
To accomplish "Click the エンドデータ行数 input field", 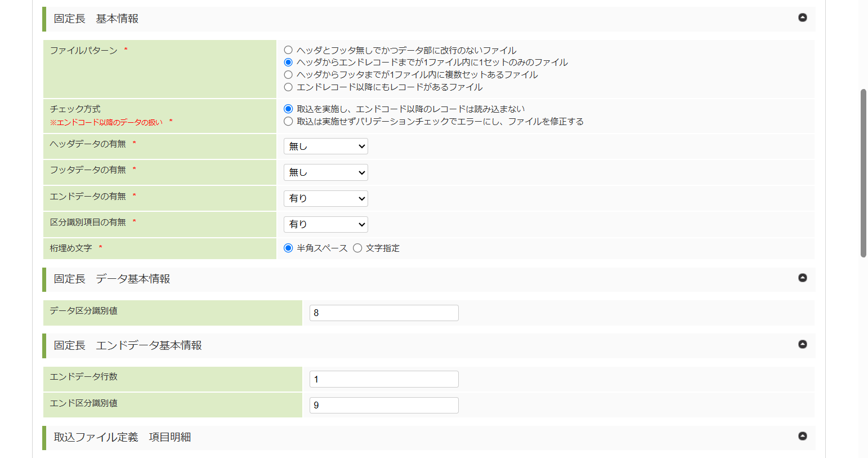I will point(384,379).
